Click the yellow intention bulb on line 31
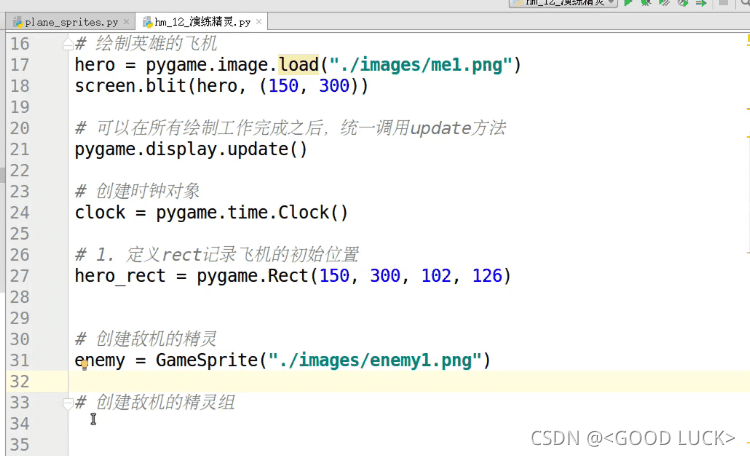 point(84,366)
